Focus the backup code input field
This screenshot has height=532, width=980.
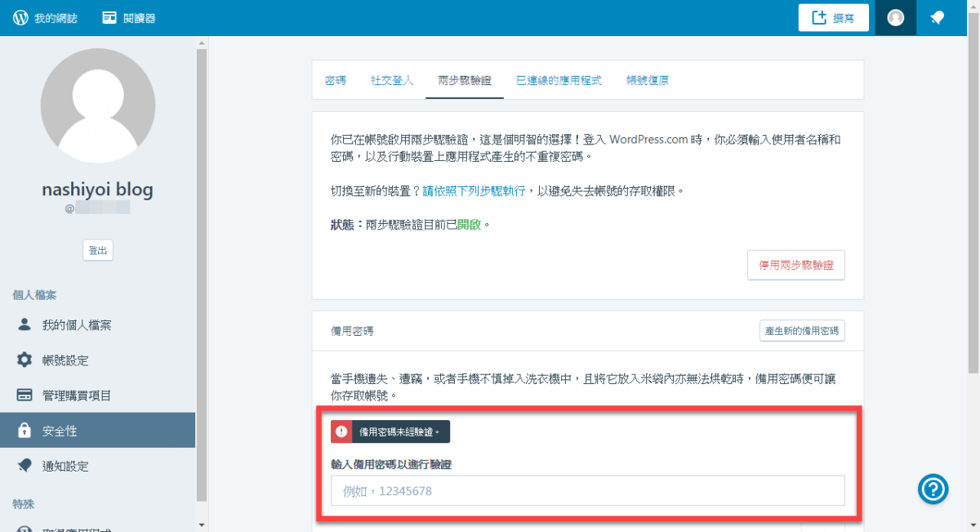tap(588, 491)
